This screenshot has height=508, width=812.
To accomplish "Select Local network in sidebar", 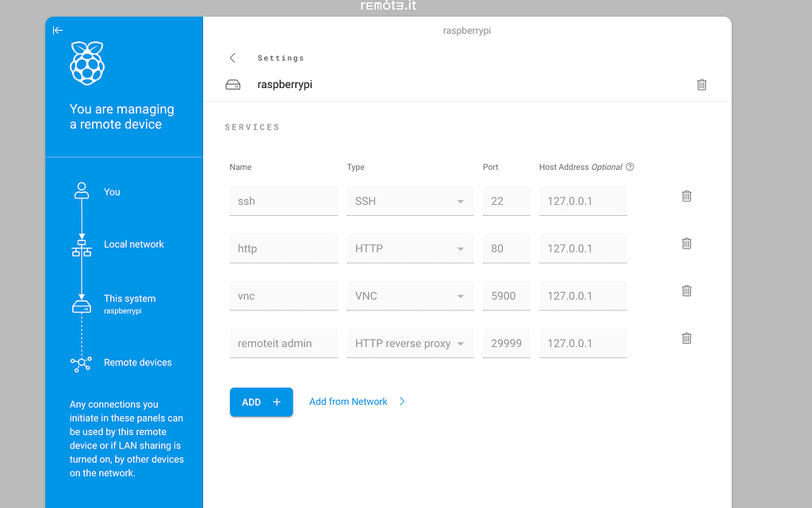I will point(133,244).
